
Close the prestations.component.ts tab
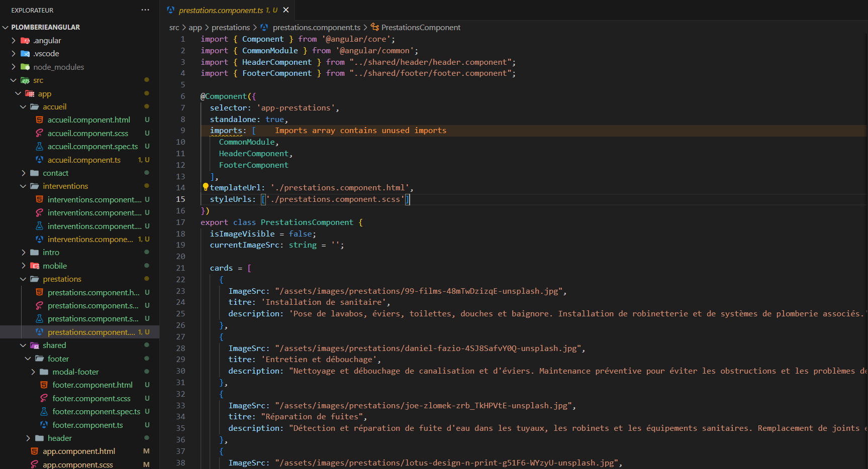[286, 10]
